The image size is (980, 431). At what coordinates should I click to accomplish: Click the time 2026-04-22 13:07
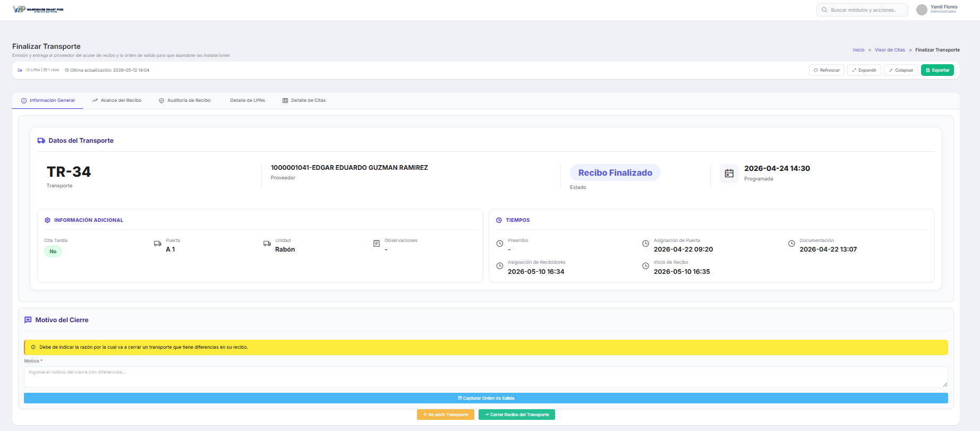[828, 249]
